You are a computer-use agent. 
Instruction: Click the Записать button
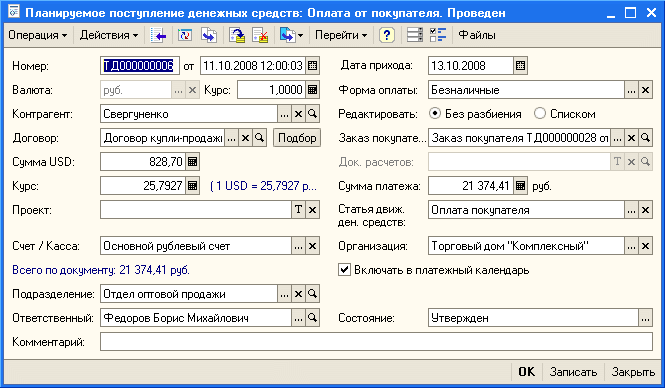[x=573, y=372]
